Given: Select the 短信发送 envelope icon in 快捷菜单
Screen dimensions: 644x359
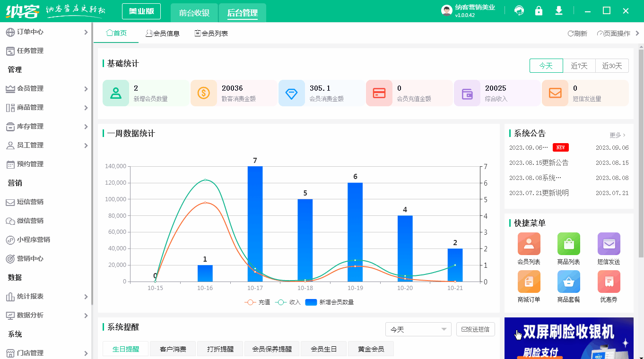Looking at the screenshot, I should pyautogui.click(x=609, y=243).
